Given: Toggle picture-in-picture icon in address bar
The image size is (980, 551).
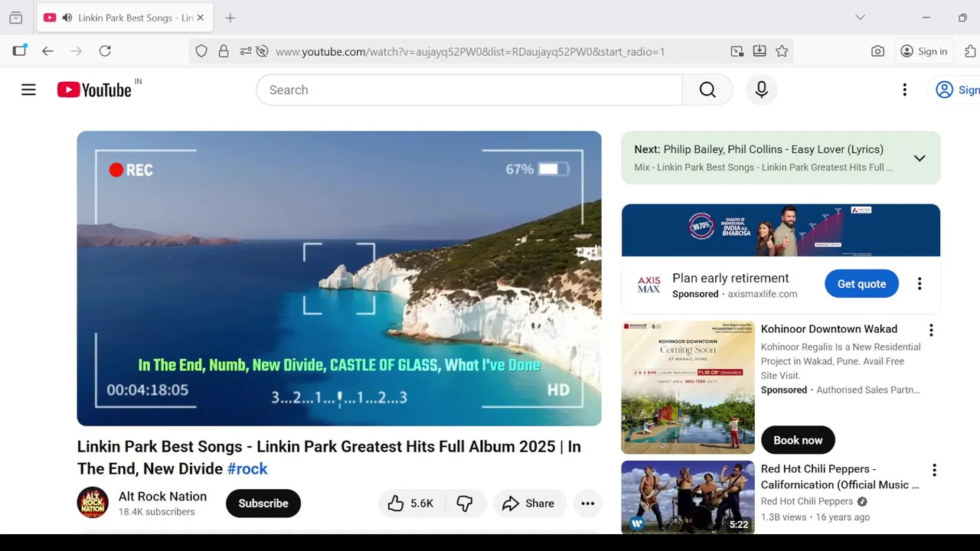Looking at the screenshot, I should tap(737, 51).
